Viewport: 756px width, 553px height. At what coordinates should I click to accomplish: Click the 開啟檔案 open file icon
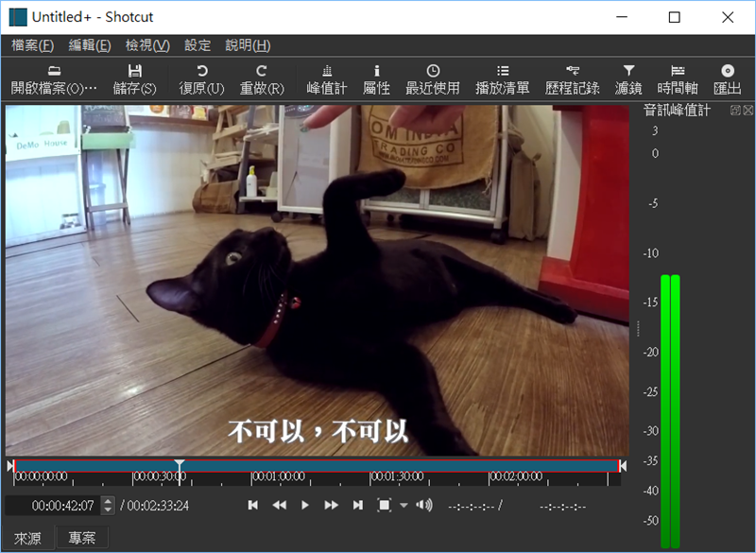54,71
